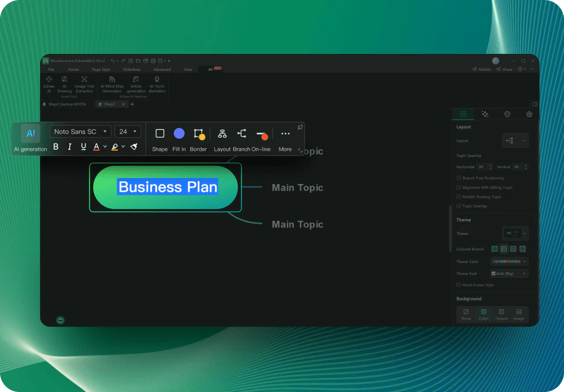Open Theme Color palette dropdown
Image resolution: width=564 pixels, height=392 pixels.
509,261
